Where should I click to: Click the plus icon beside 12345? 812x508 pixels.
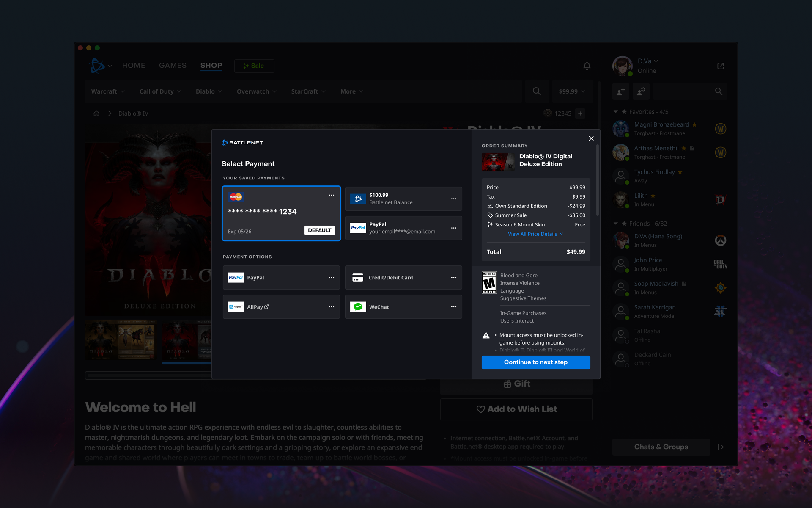580,113
